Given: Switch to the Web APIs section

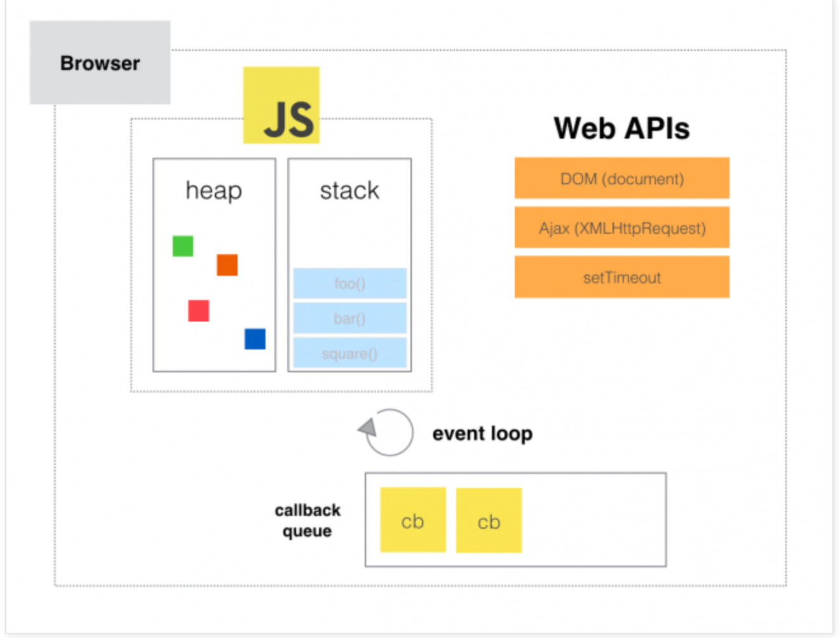Looking at the screenshot, I should 621,128.
